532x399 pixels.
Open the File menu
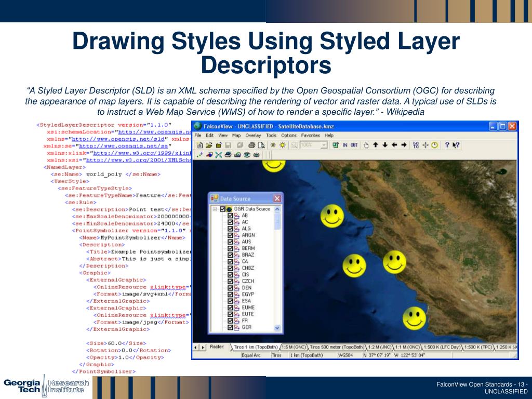tap(198, 136)
